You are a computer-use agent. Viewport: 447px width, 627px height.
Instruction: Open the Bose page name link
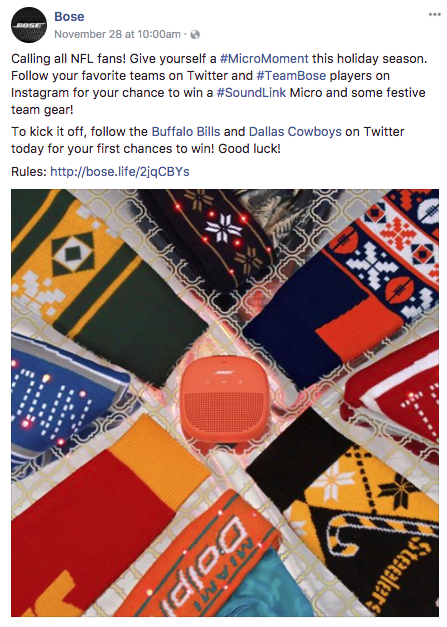pos(69,16)
